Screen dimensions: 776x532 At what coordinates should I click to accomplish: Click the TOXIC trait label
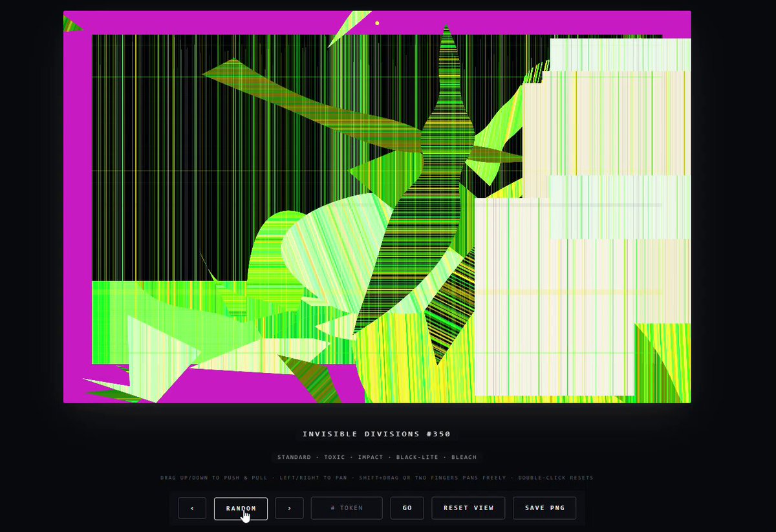point(334,457)
